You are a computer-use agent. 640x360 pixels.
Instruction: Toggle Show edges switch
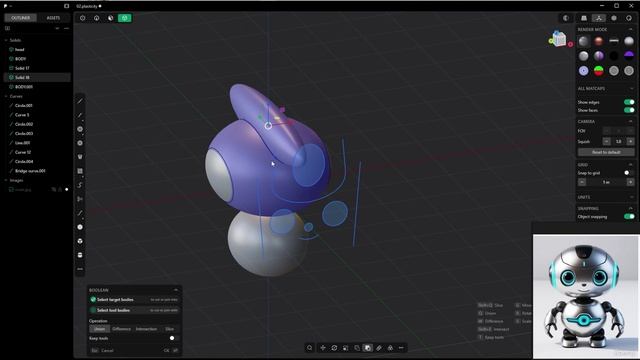click(629, 102)
